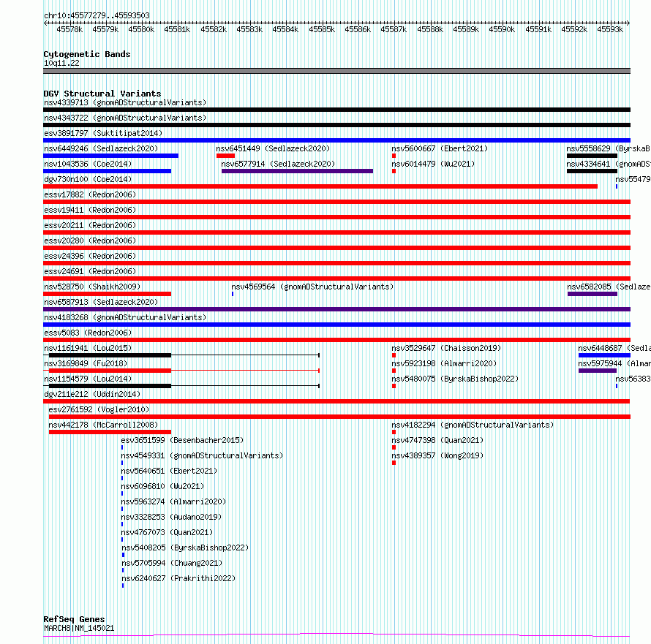Open essv20280 (Redon2006) variant
Screen dimensions: 651x644
(x=90, y=240)
